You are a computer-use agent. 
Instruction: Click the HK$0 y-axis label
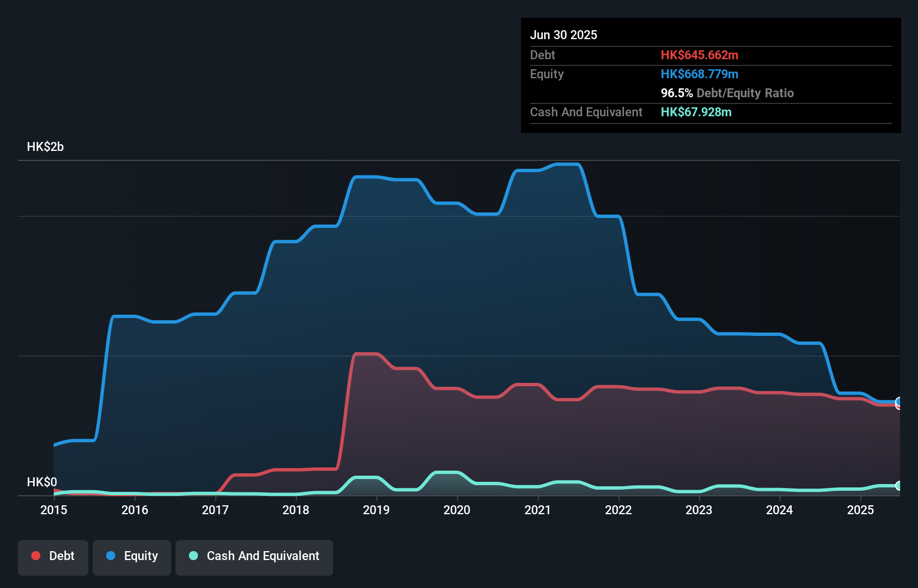[42, 482]
